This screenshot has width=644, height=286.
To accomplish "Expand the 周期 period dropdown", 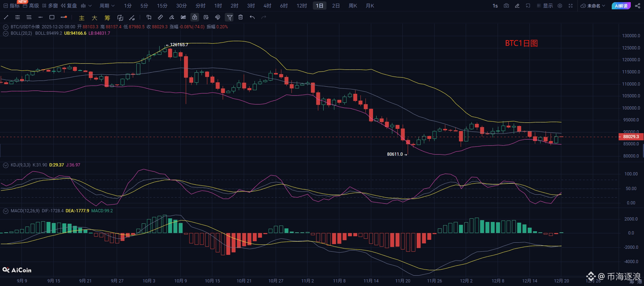I will [107, 6].
